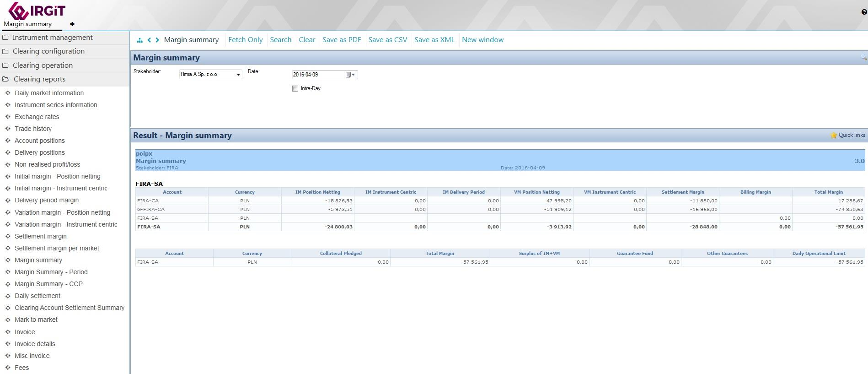
Task: Click icon beside Settlement margin per market
Action: tap(8, 248)
